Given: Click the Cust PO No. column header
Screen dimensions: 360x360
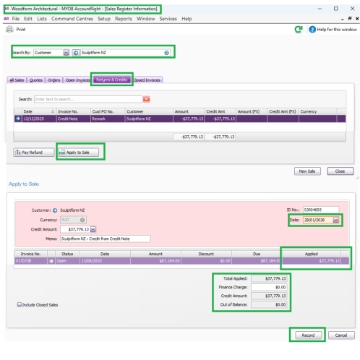Looking at the screenshot, I should [x=107, y=111].
